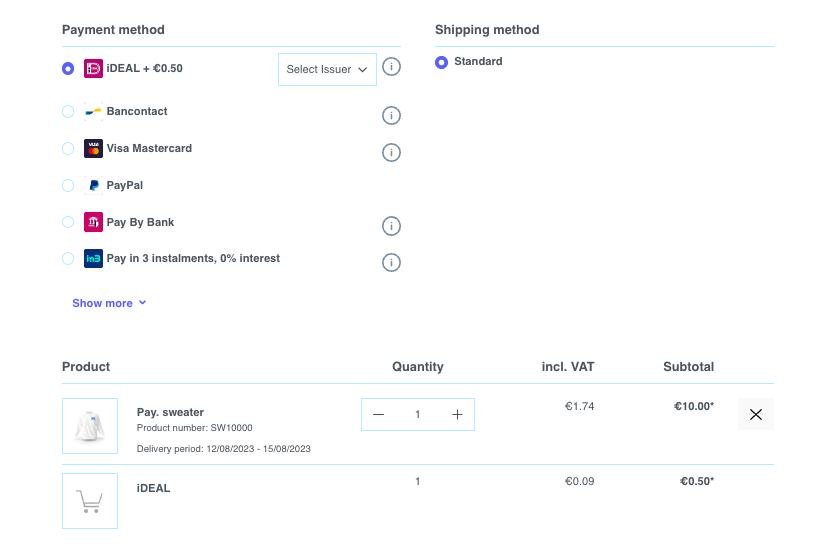Click the PayPal logo icon
This screenshot has height=554, width=839.
93,185
